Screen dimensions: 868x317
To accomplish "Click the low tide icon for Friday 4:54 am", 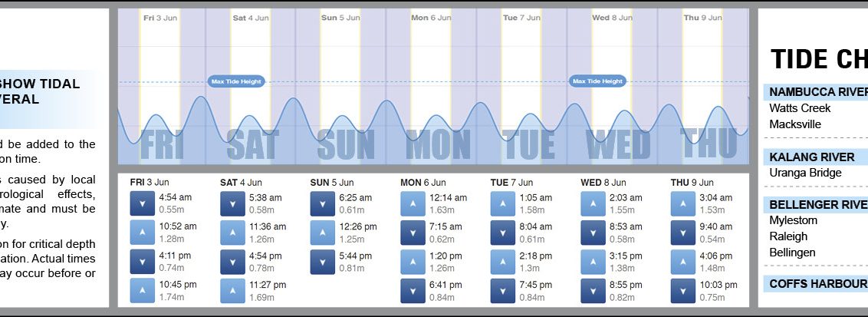I will pyautogui.click(x=142, y=203).
